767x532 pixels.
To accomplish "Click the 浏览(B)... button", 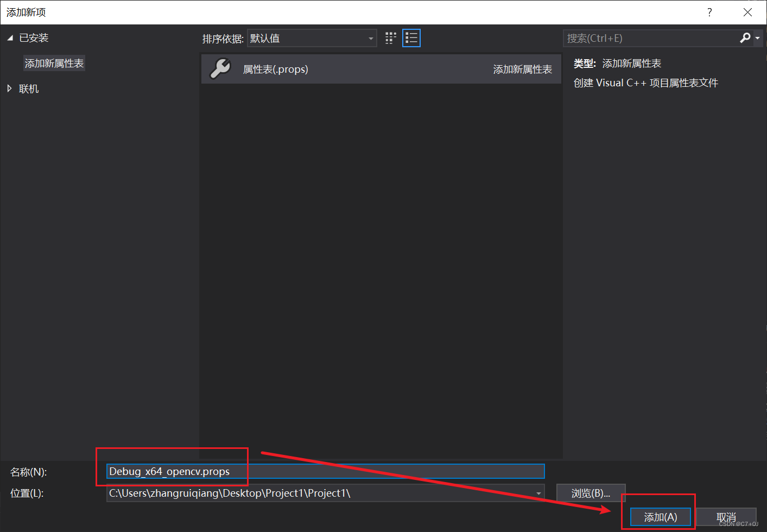I will pos(591,493).
